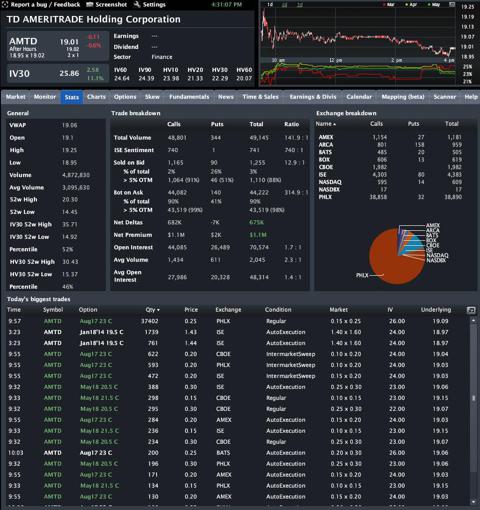Open the Help tab
480x510 pixels.
pos(471,97)
